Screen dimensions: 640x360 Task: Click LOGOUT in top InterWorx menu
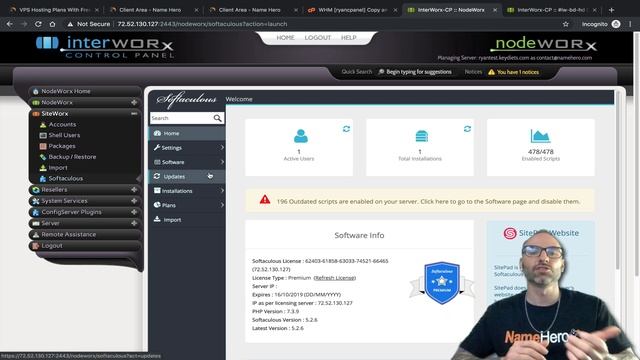[318, 38]
